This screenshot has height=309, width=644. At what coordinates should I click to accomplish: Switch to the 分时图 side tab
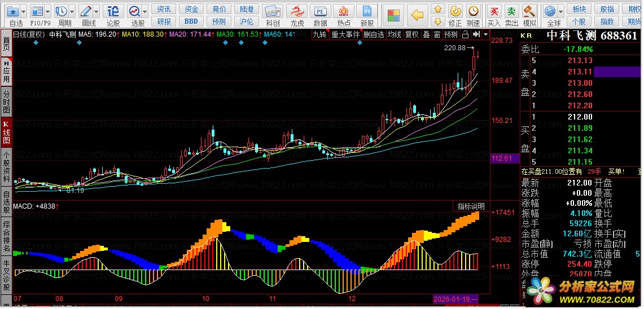point(6,101)
